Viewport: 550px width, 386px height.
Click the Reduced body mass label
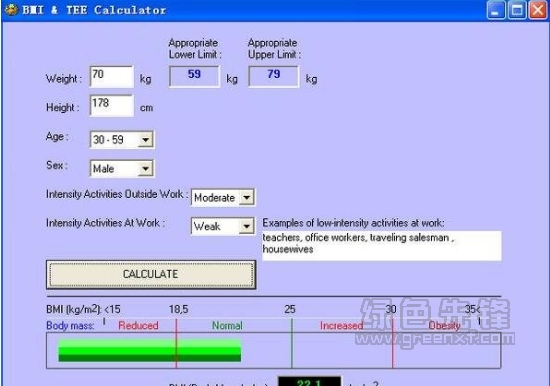pyautogui.click(x=138, y=326)
